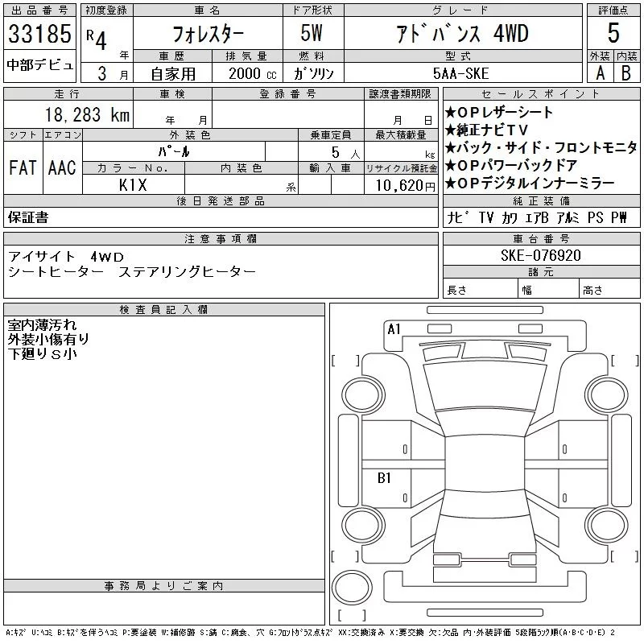This screenshot has height=644, width=644.
Task: Click the overall score 5
Action: (613, 33)
